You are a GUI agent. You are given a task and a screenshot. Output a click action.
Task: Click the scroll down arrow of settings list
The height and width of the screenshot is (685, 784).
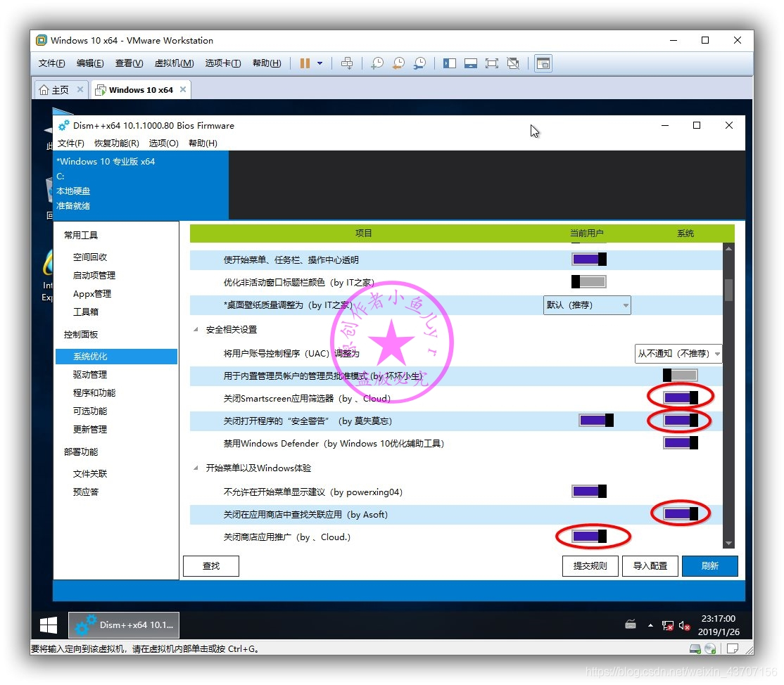point(728,543)
